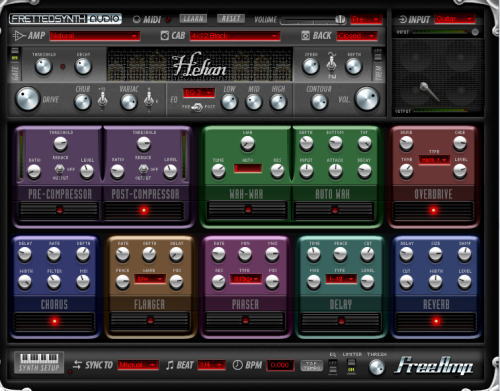Expand the Overdrive type dropdown
This screenshot has height=391, width=500.
tap(434, 160)
